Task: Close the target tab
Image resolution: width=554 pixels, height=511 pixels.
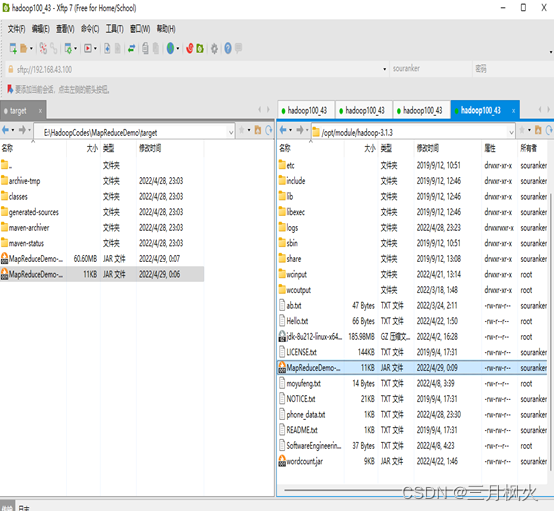Action: pos(40,111)
